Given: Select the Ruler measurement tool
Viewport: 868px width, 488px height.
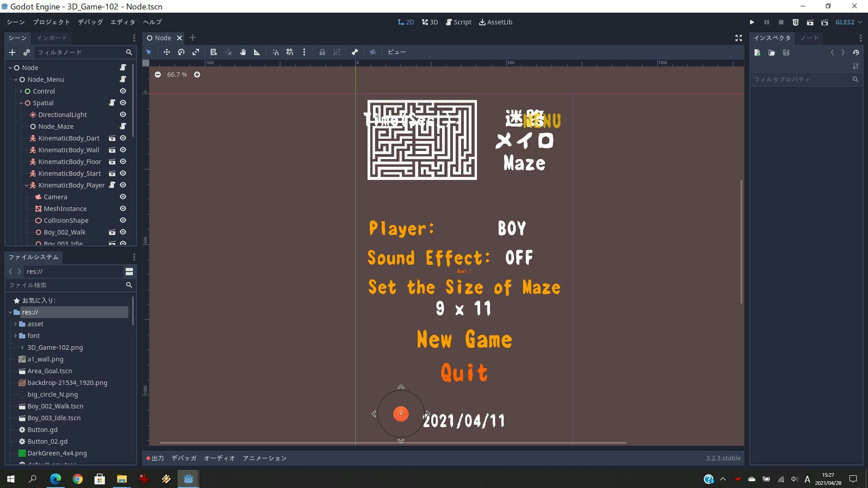Looking at the screenshot, I should click(x=257, y=52).
